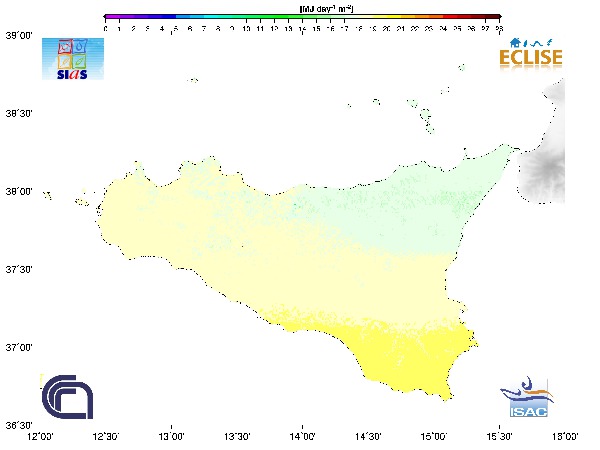
Task: Click the ISAC logo
Action: point(528,397)
